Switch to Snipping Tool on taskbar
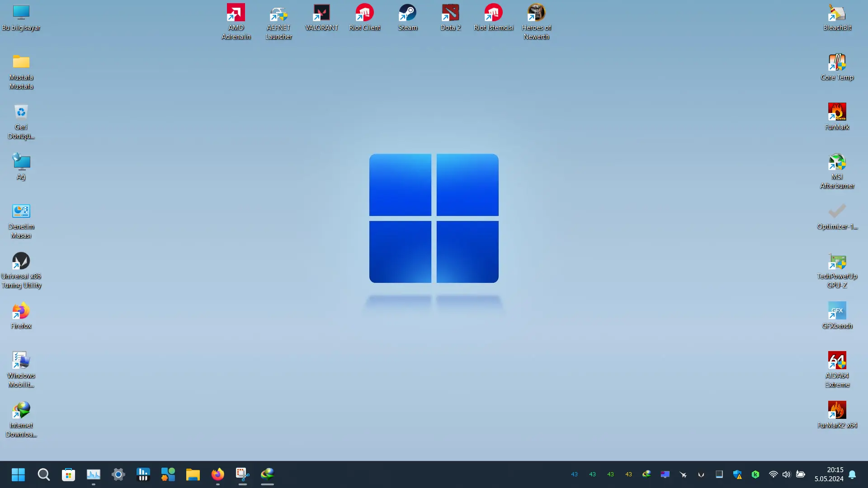Image resolution: width=868 pixels, height=488 pixels. [x=242, y=474]
